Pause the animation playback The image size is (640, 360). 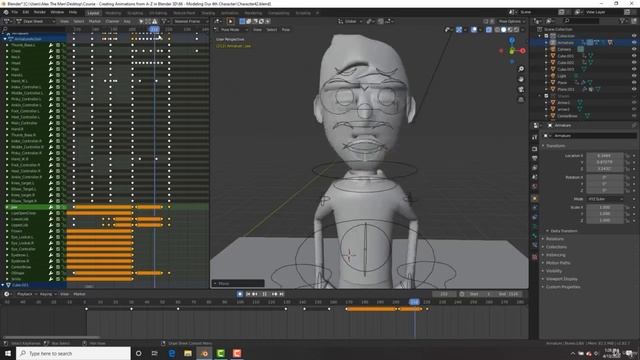264,294
